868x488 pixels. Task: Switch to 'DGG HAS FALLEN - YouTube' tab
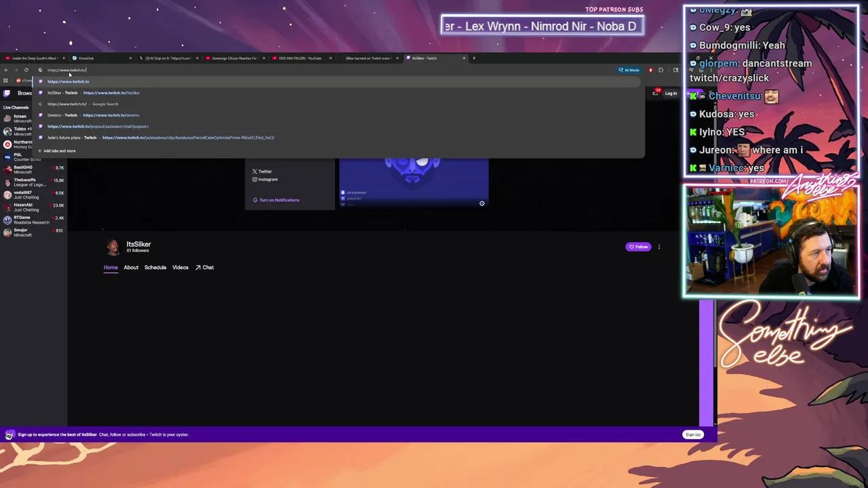pos(300,58)
